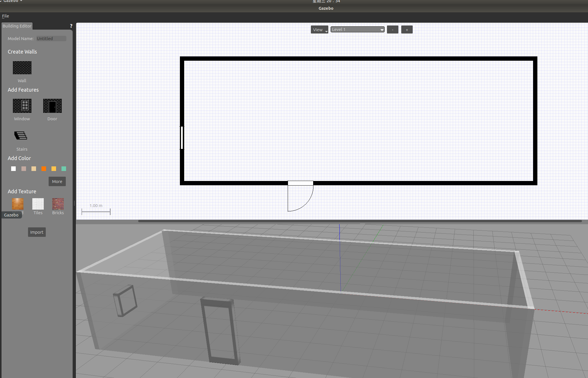The width and height of the screenshot is (588, 378).
Task: Pick the orange color swatch
Action: 44,169
